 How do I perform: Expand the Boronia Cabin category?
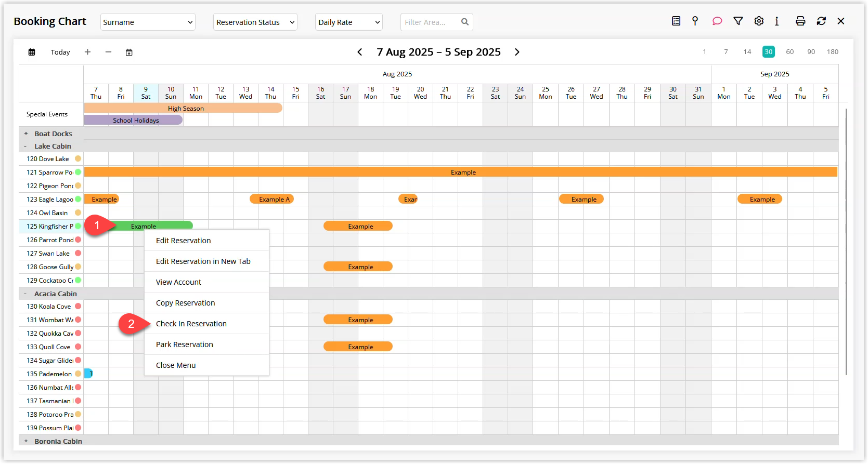click(26, 441)
